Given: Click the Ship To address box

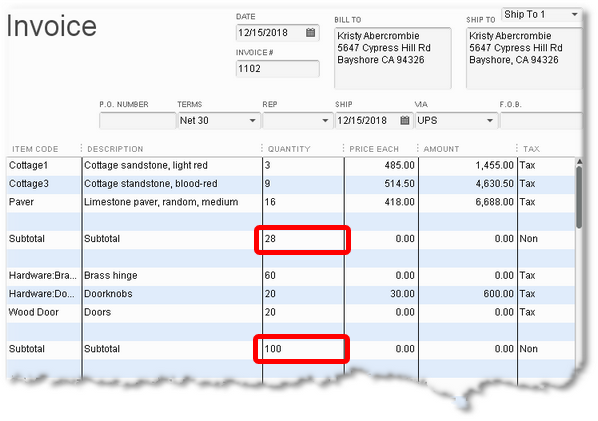Looking at the screenshot, I should click(524, 58).
